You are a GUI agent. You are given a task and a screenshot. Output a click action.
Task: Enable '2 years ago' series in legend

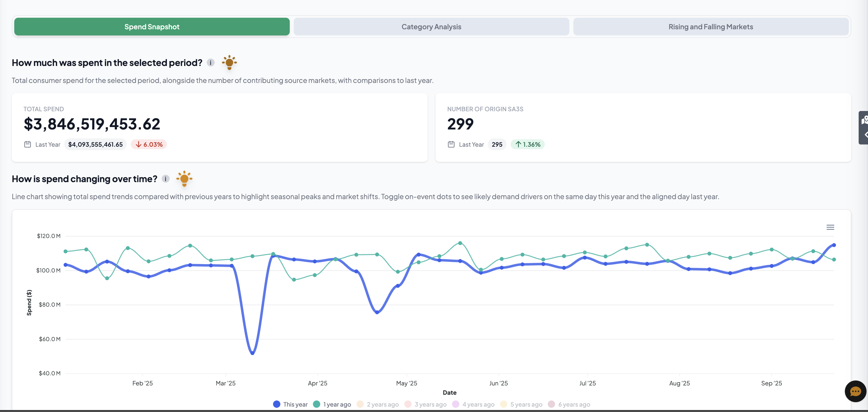(x=378, y=404)
